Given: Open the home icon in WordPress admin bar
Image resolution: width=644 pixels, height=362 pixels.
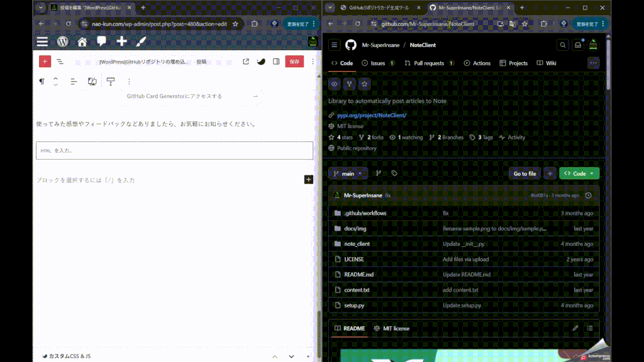Looking at the screenshot, I should 82,41.
